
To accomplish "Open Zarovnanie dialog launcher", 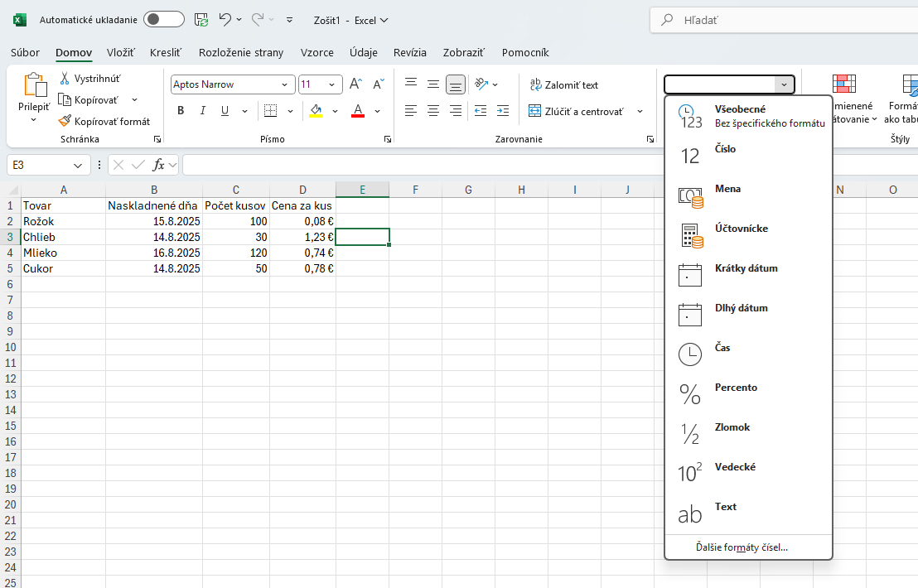I will click(650, 139).
